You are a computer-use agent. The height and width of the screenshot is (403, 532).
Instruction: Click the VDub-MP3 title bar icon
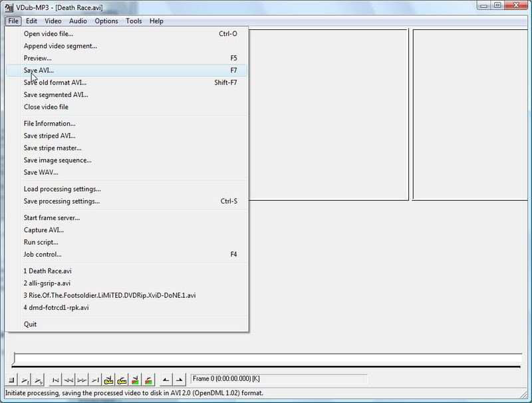[x=9, y=7]
